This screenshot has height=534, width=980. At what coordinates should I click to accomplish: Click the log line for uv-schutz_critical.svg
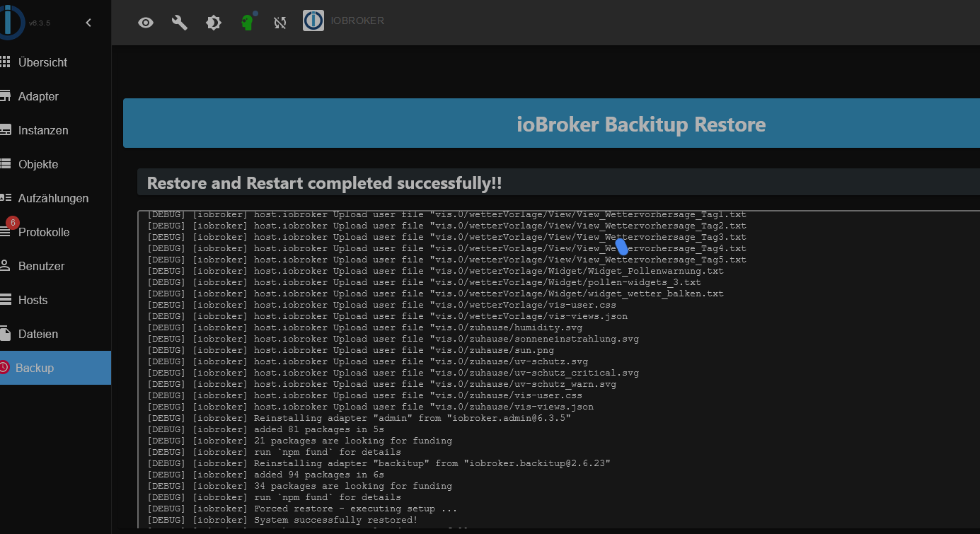[x=393, y=373]
